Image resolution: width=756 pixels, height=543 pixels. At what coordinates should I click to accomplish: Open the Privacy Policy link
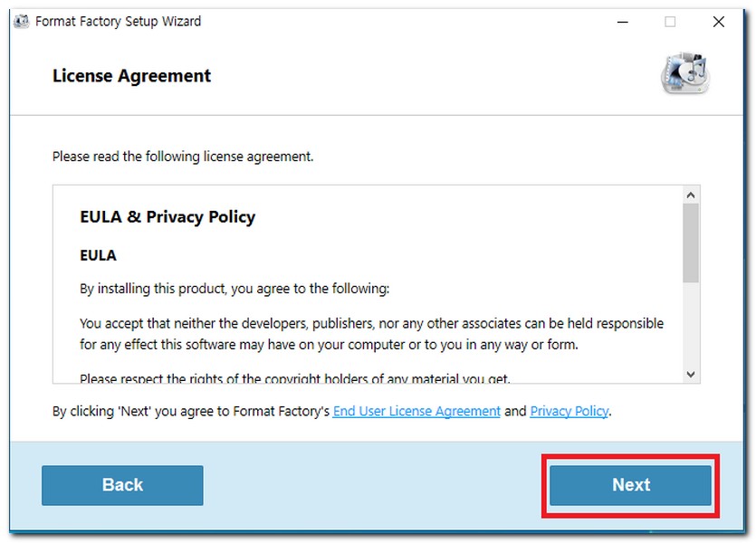tap(569, 411)
